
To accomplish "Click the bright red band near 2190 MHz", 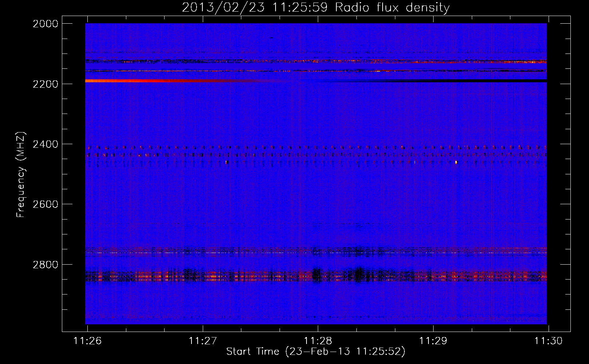I will (x=175, y=81).
